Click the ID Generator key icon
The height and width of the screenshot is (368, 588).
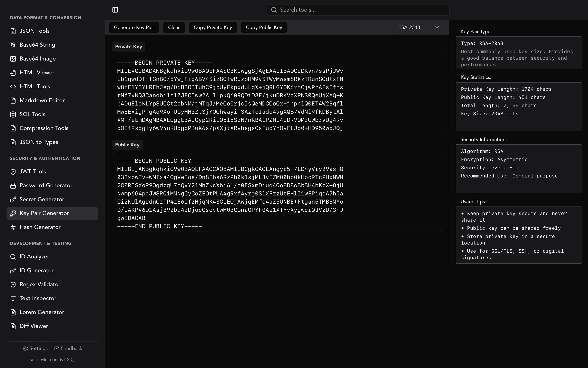click(13, 270)
